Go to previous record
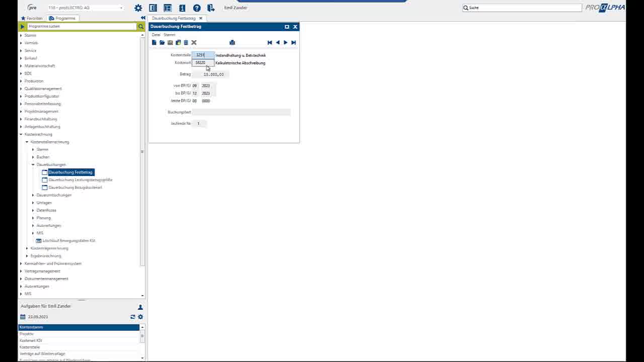Image resolution: width=644 pixels, height=362 pixels. 278,43
